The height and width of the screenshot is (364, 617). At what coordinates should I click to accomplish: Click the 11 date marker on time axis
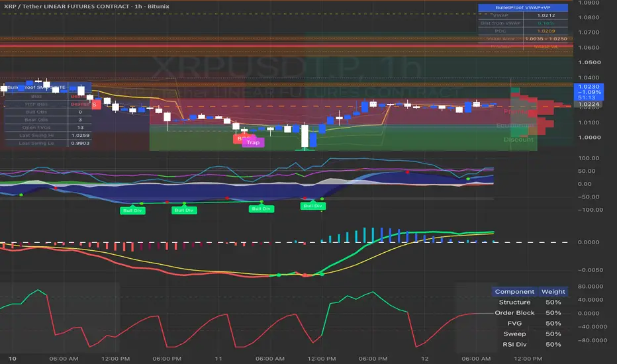[218, 359]
